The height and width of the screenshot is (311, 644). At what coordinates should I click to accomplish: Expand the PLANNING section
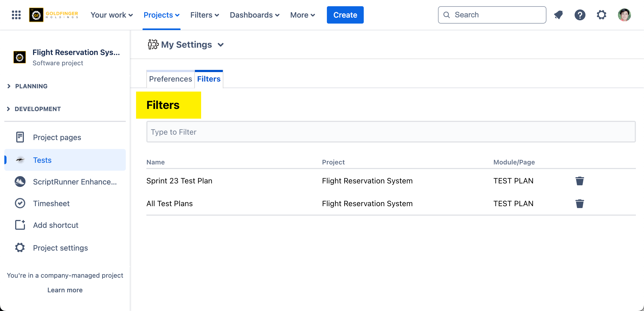(31, 86)
